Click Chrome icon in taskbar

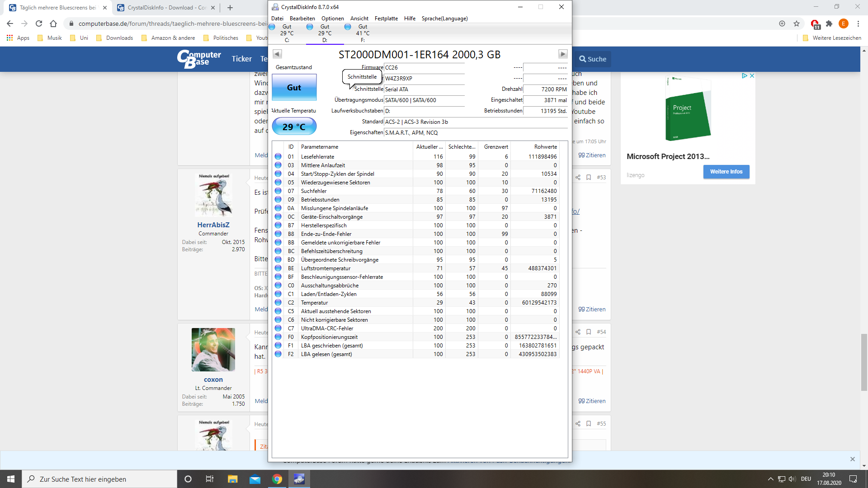point(277,479)
